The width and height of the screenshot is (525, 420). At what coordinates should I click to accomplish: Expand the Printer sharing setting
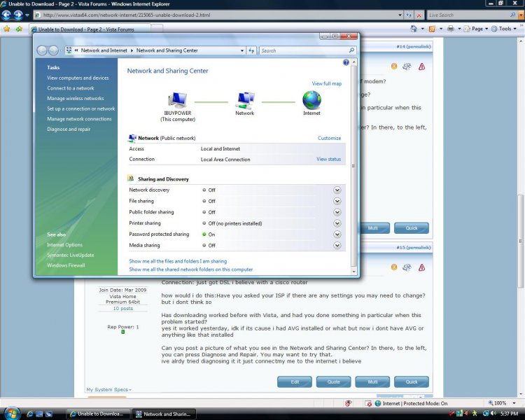click(337, 223)
